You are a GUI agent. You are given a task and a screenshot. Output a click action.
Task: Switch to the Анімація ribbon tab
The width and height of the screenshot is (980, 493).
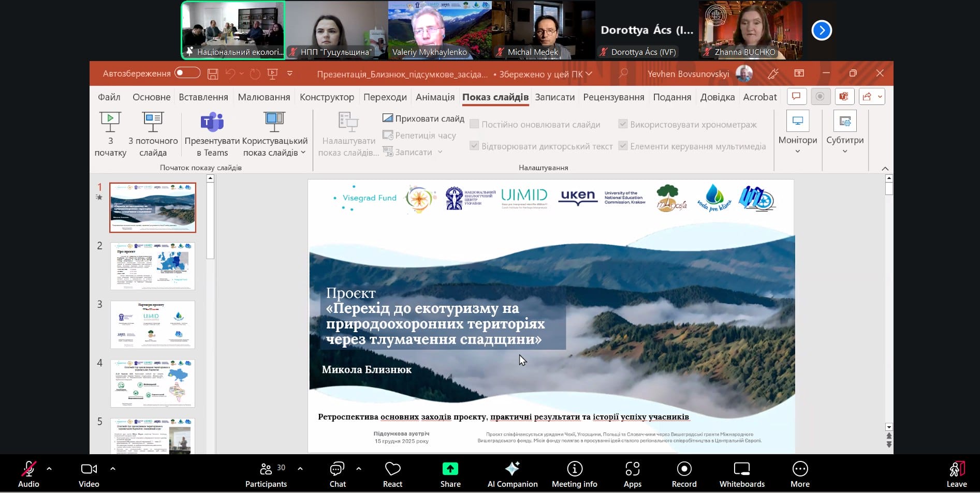[435, 97]
